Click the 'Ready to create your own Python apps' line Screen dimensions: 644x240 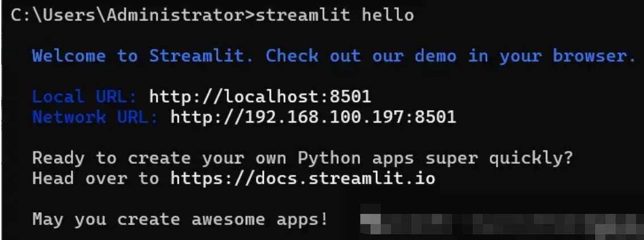coord(302,159)
